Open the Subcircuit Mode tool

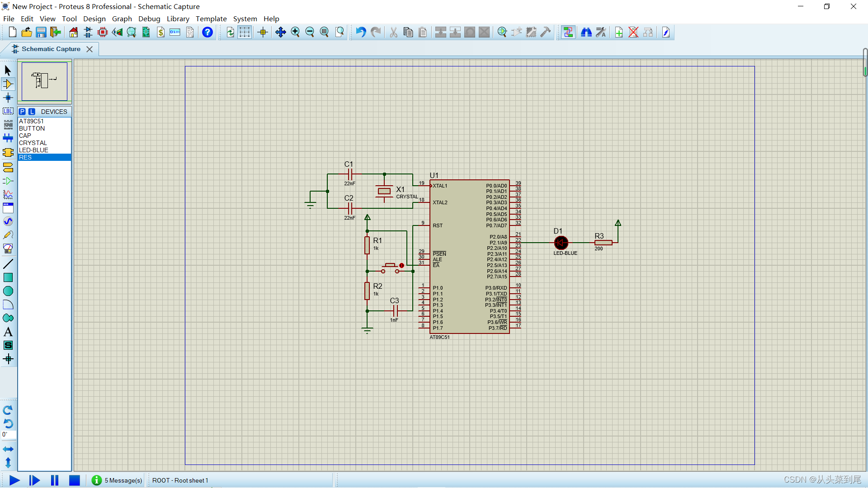pos(8,153)
